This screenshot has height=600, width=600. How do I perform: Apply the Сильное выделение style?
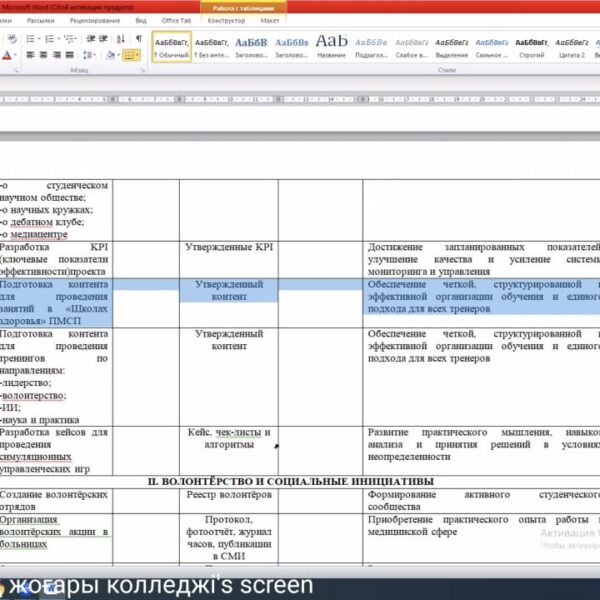pyautogui.click(x=492, y=47)
